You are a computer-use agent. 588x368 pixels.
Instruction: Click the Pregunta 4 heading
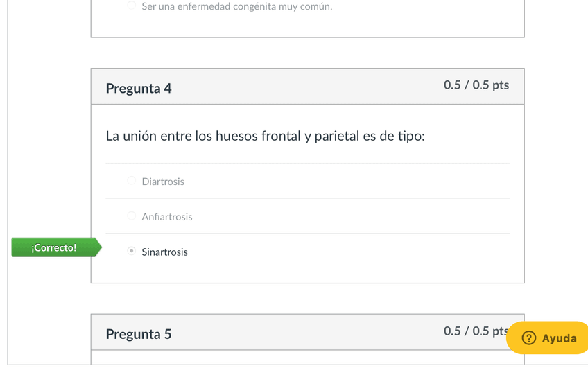coord(139,89)
